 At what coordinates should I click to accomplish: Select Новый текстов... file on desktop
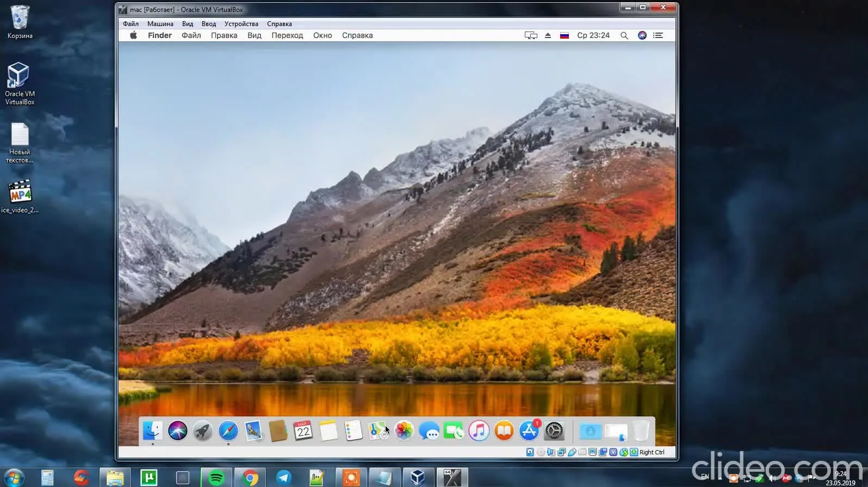(20, 143)
